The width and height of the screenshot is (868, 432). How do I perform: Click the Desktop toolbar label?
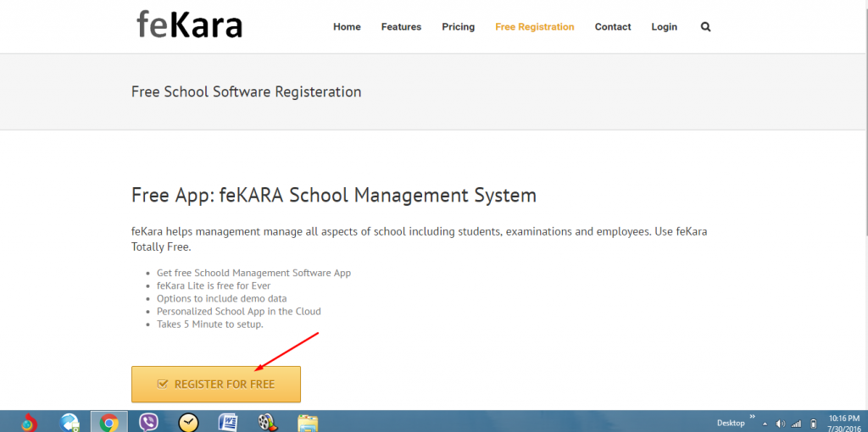731,424
